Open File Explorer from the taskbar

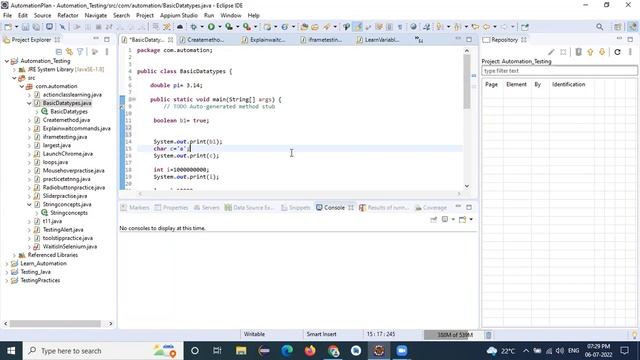tap(241, 351)
